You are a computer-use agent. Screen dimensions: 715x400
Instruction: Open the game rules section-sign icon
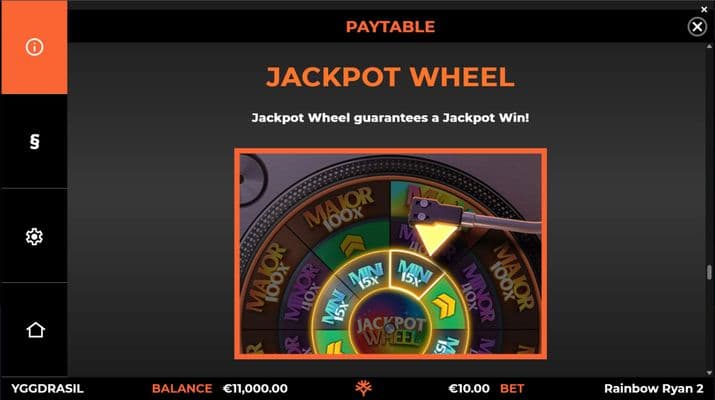click(34, 141)
